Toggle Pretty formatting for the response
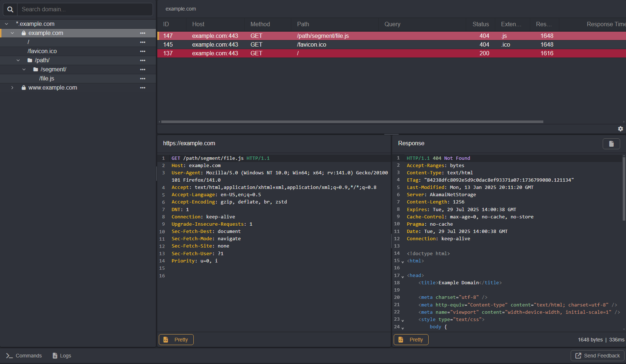626x364 pixels. coord(411,339)
